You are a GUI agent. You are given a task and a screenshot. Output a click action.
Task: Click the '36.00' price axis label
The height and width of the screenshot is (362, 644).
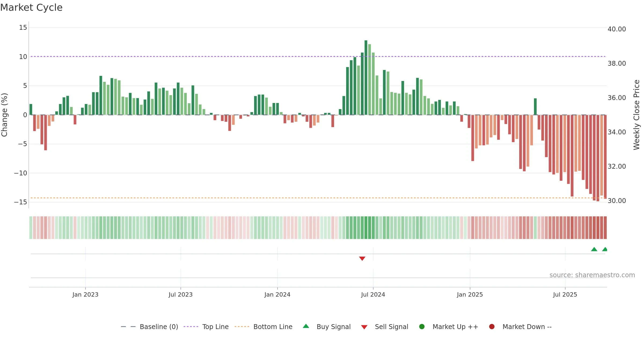617,98
